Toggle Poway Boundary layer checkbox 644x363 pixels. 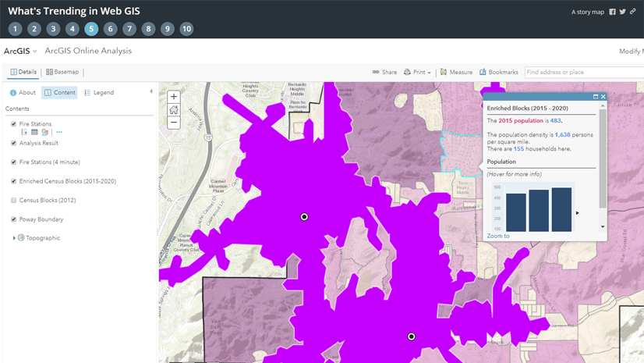pyautogui.click(x=13, y=219)
